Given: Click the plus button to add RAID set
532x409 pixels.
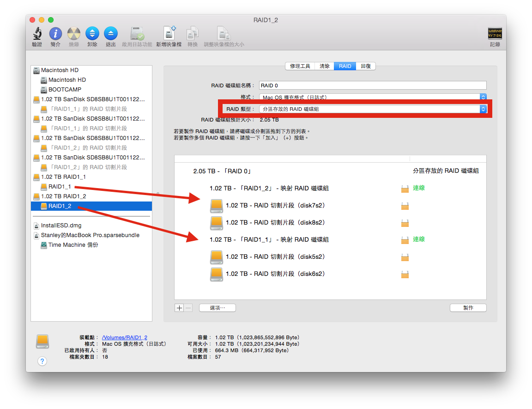Looking at the screenshot, I should 179,308.
